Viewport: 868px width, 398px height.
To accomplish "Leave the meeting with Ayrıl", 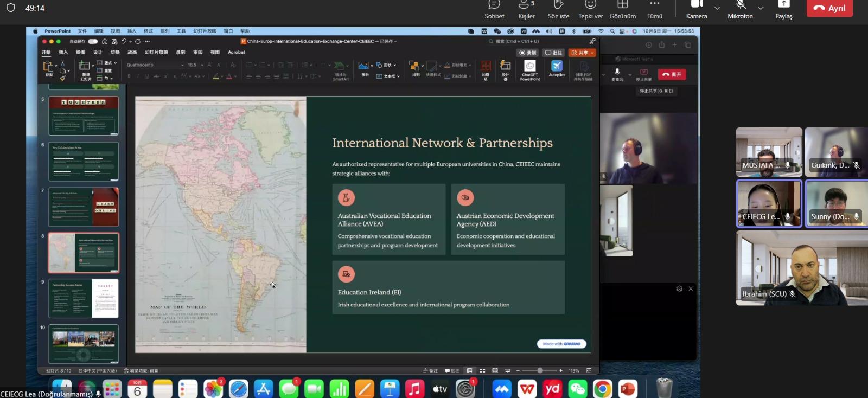I will (x=829, y=8).
